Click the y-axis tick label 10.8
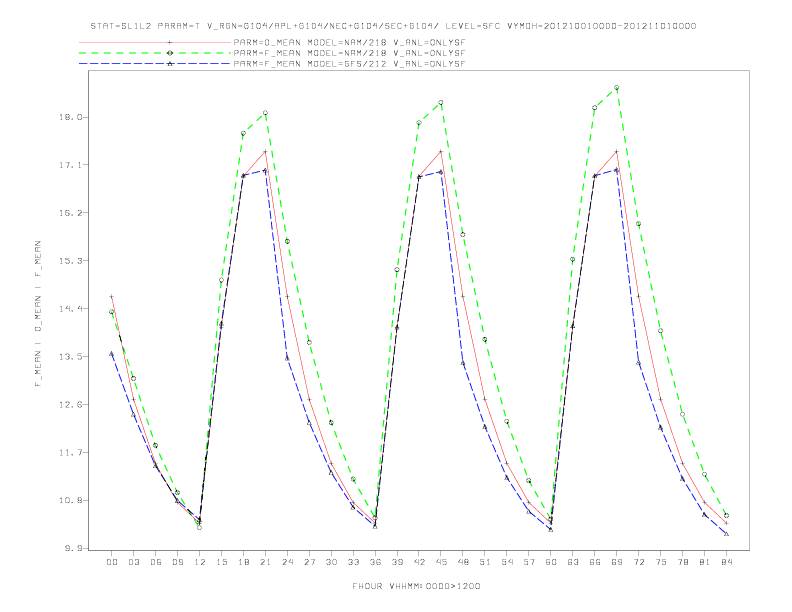Image resolution: width=792 pixels, height=612 pixels. tap(70, 500)
